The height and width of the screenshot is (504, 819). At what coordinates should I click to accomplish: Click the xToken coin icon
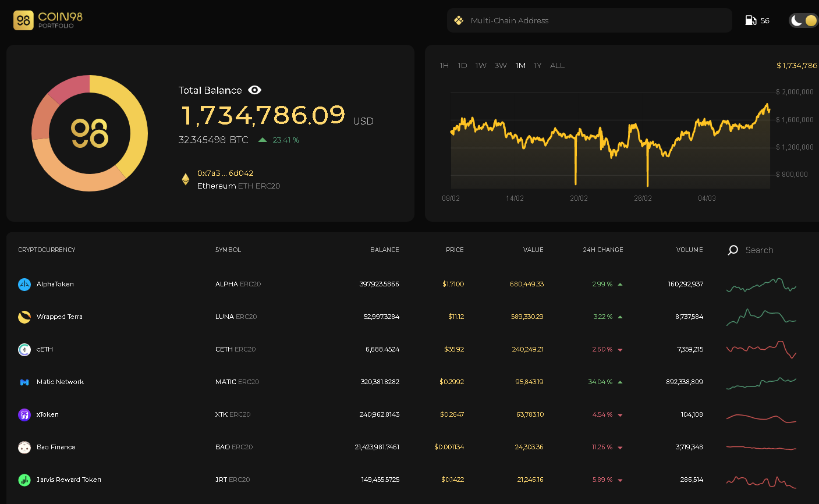tap(24, 414)
